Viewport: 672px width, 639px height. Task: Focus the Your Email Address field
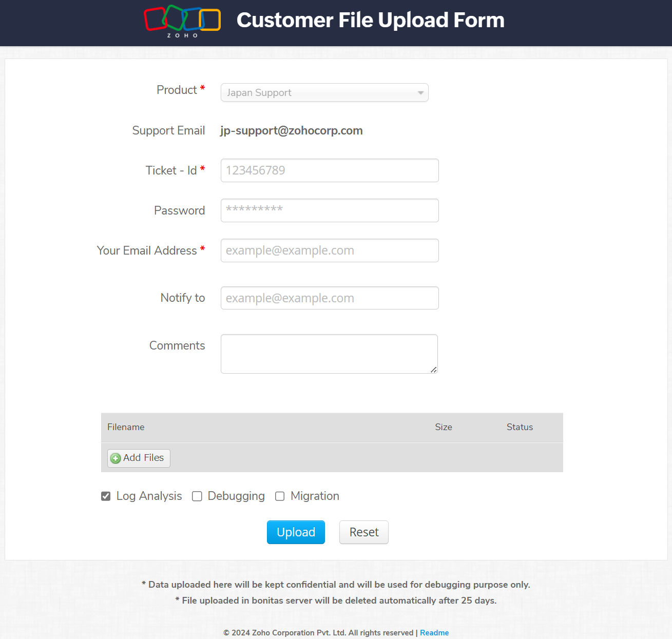point(330,250)
